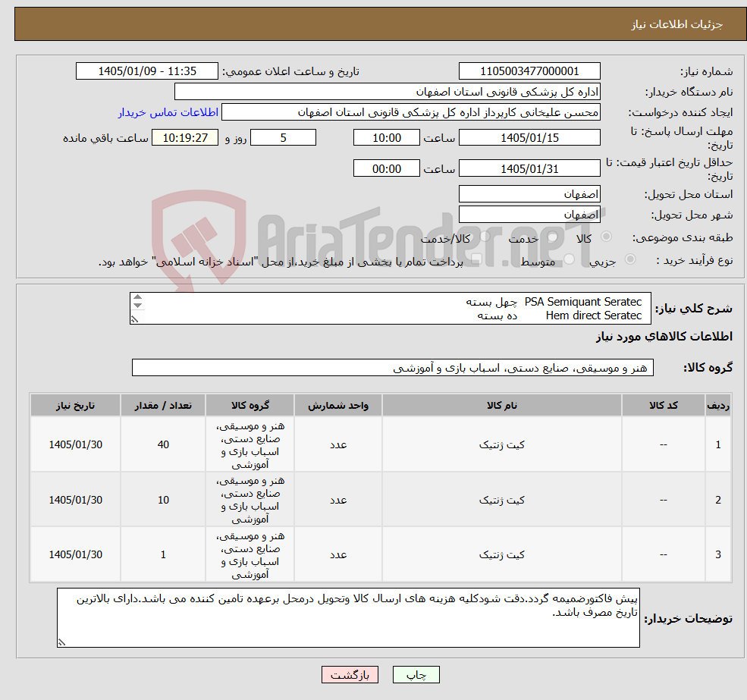Click quantity 10 in row 2
The height and width of the screenshot is (700, 747).
point(163,500)
